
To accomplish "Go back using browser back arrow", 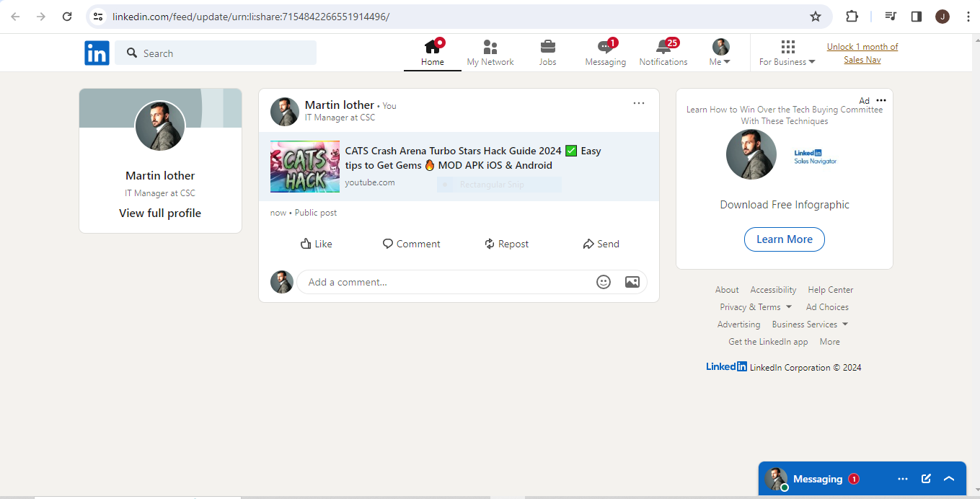I will 15,16.
